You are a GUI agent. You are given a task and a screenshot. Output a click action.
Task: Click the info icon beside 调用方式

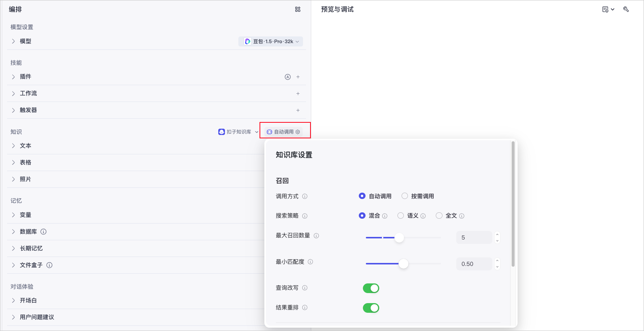pos(305,196)
